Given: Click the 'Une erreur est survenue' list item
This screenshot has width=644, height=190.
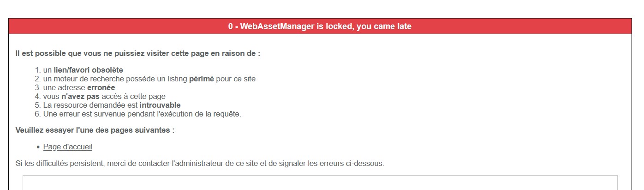Looking at the screenshot, I should [142, 114].
